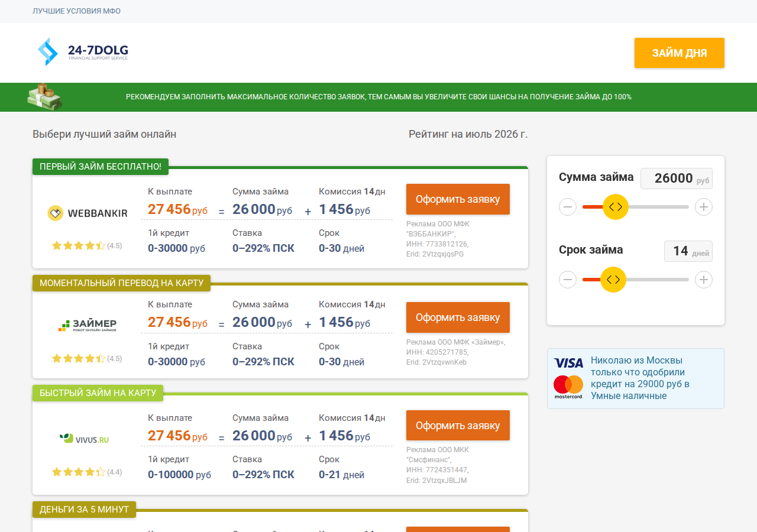Focus the loan term field showing 14
757x532 pixels.
point(688,251)
